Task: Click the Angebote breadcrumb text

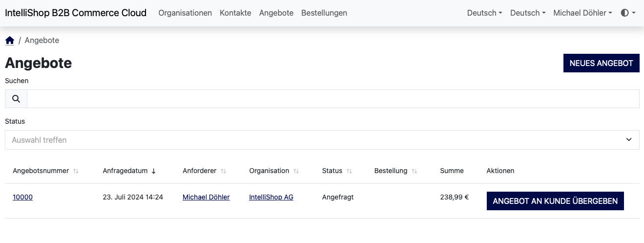Action: coord(42,41)
